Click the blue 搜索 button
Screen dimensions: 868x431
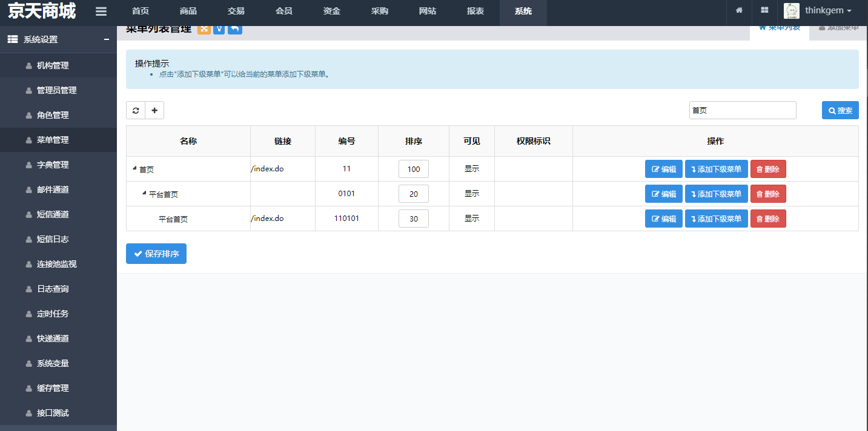840,110
